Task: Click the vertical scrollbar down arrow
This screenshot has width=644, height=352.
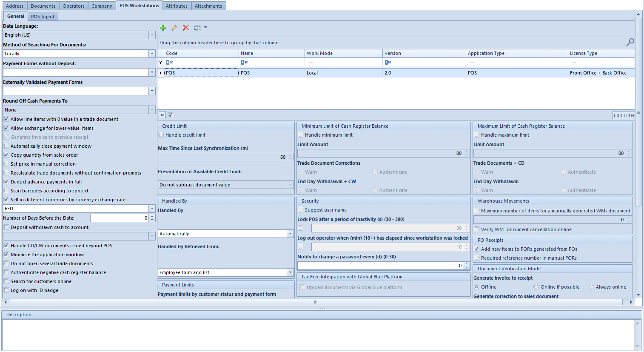Action: 638,295
